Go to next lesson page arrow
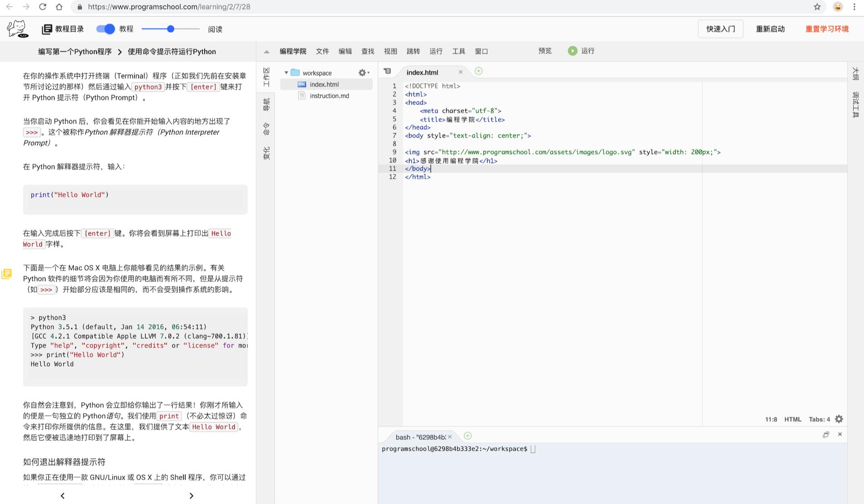This screenshot has height=504, width=864. pyautogui.click(x=191, y=496)
